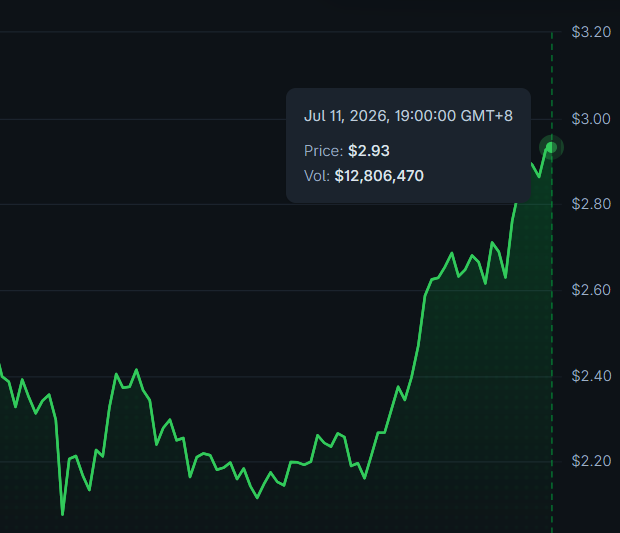The height and width of the screenshot is (533, 620).
Task: Click the $2.80 axis label
Action: (591, 204)
